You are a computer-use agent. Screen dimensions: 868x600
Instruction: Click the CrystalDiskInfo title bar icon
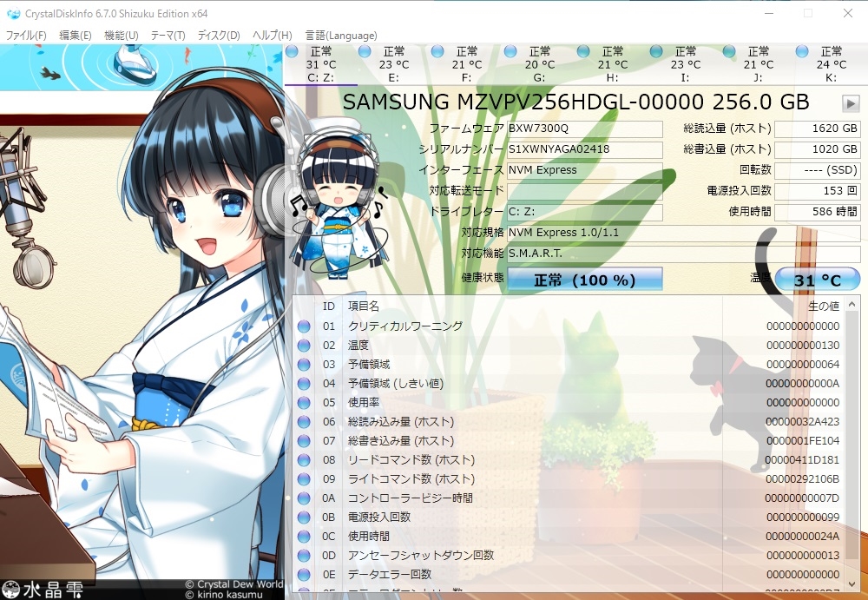[x=14, y=14]
